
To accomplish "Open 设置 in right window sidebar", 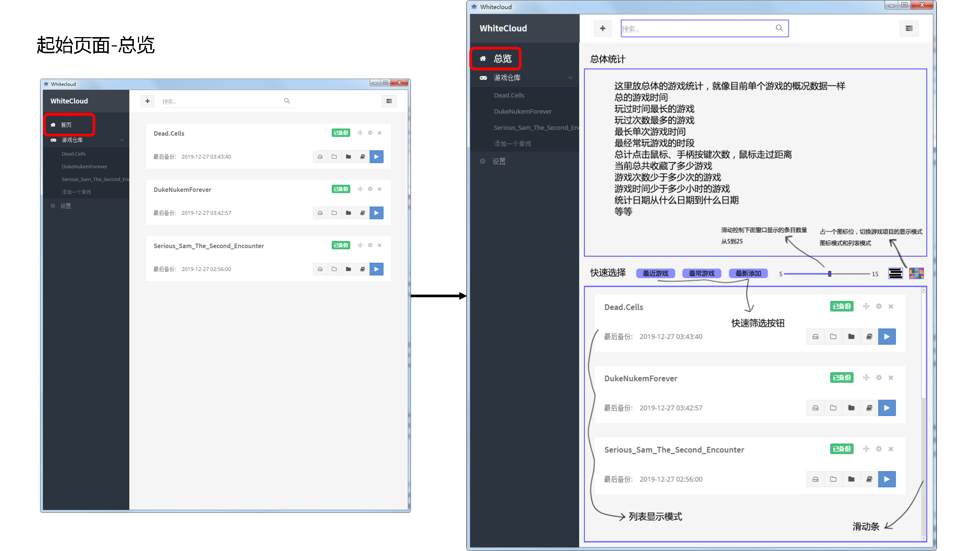I will point(498,161).
